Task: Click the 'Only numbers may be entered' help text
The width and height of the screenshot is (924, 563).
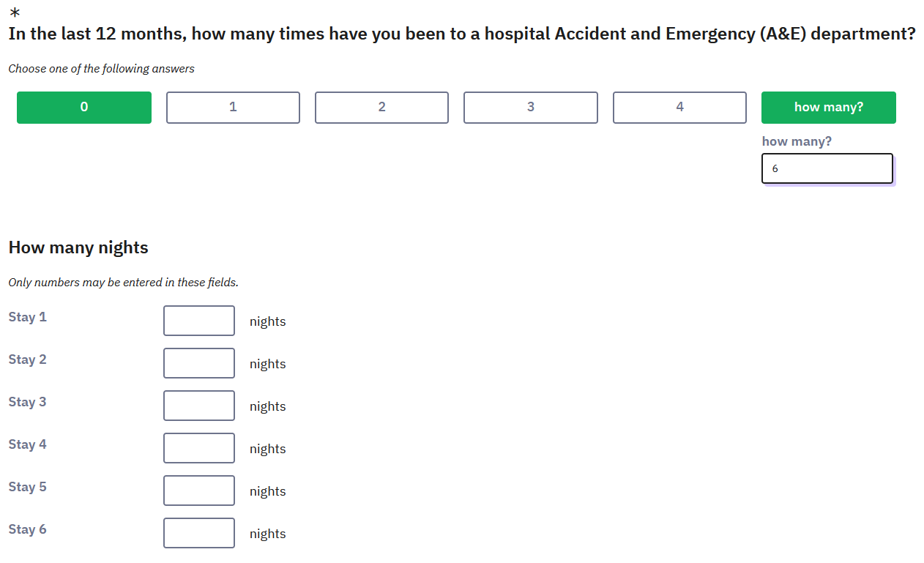Action: tap(123, 283)
